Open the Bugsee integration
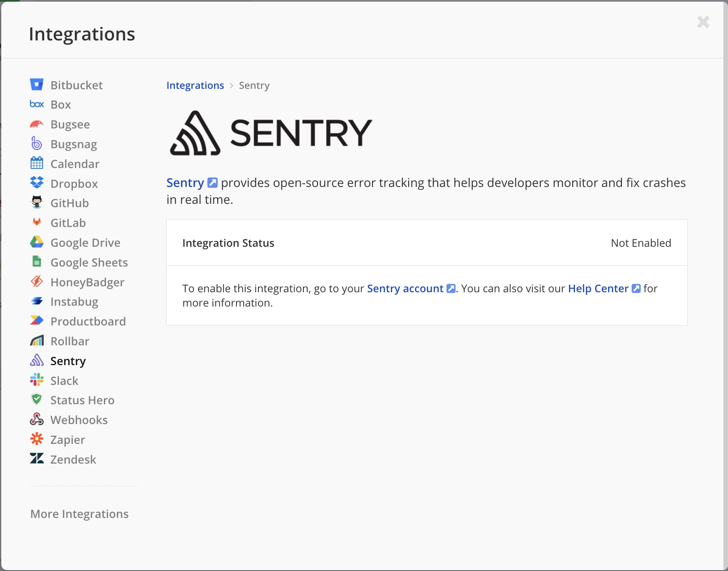728x571 pixels. [70, 124]
